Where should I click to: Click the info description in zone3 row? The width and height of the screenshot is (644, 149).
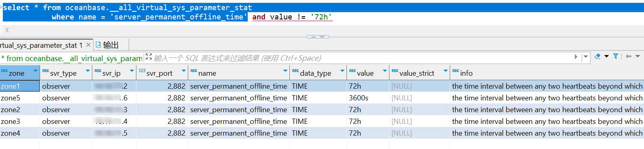point(547,121)
